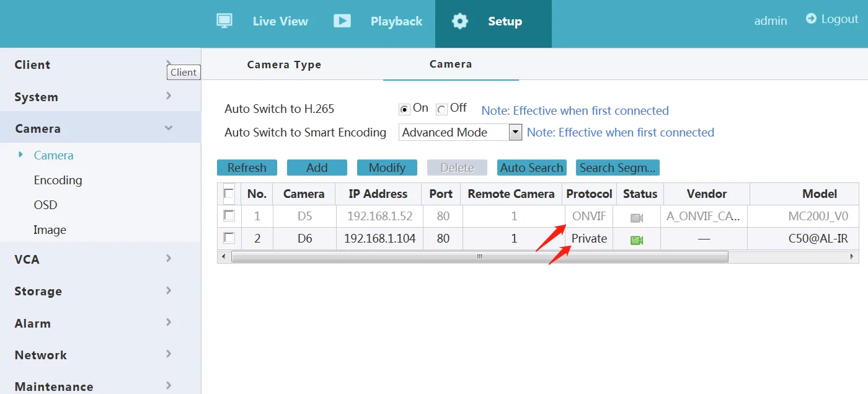Screen dimensions: 868x394
Task: Click the Search Segment button
Action: pyautogui.click(x=618, y=168)
